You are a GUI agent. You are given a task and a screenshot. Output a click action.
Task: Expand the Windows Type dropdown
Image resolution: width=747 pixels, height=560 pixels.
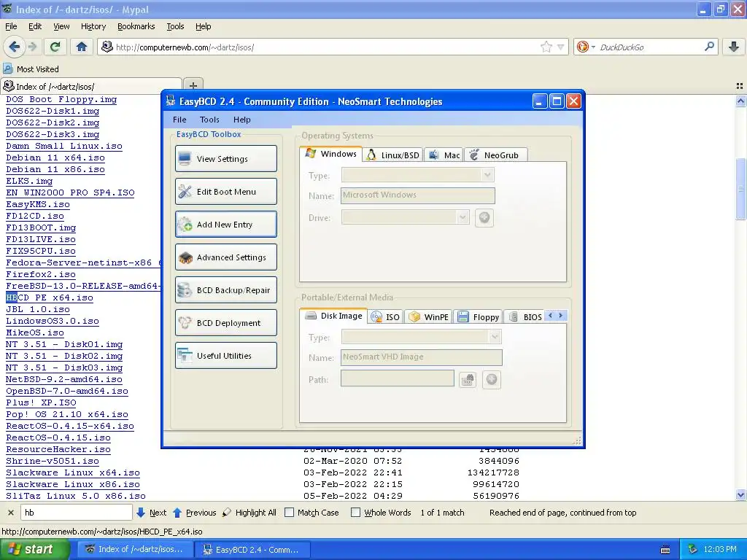[487, 175]
